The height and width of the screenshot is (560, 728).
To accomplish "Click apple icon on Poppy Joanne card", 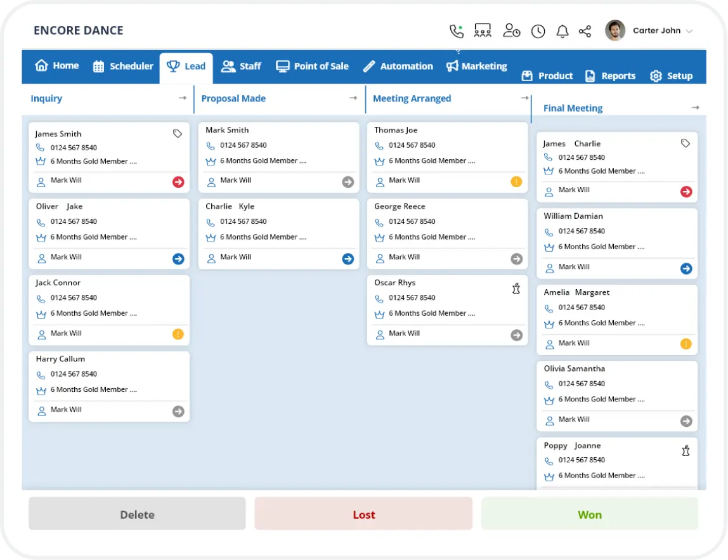I will coord(686,451).
